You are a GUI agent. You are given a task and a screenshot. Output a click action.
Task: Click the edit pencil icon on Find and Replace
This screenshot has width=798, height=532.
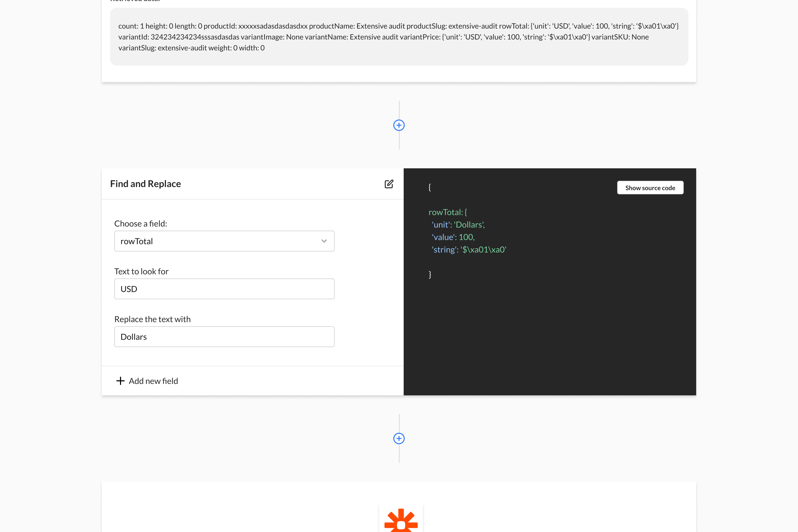point(389,184)
